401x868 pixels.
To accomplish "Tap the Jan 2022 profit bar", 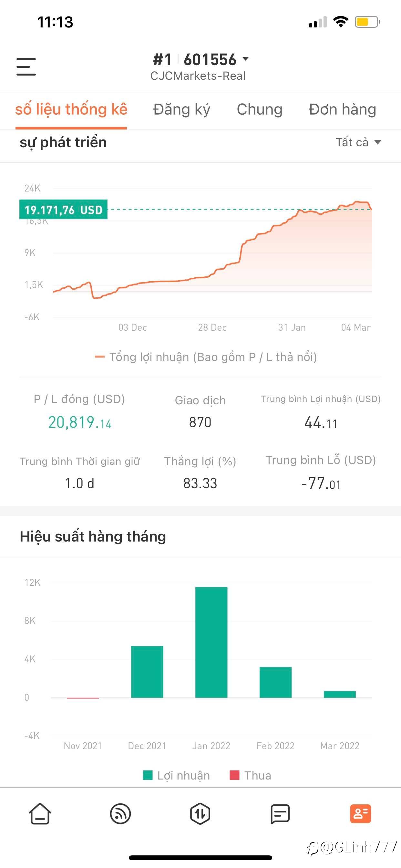I will point(211,642).
